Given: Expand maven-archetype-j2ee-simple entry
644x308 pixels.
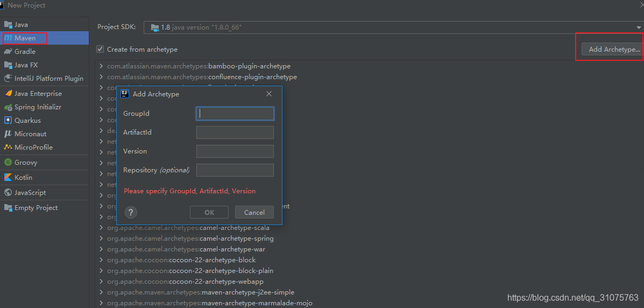Looking at the screenshot, I should click(101, 292).
